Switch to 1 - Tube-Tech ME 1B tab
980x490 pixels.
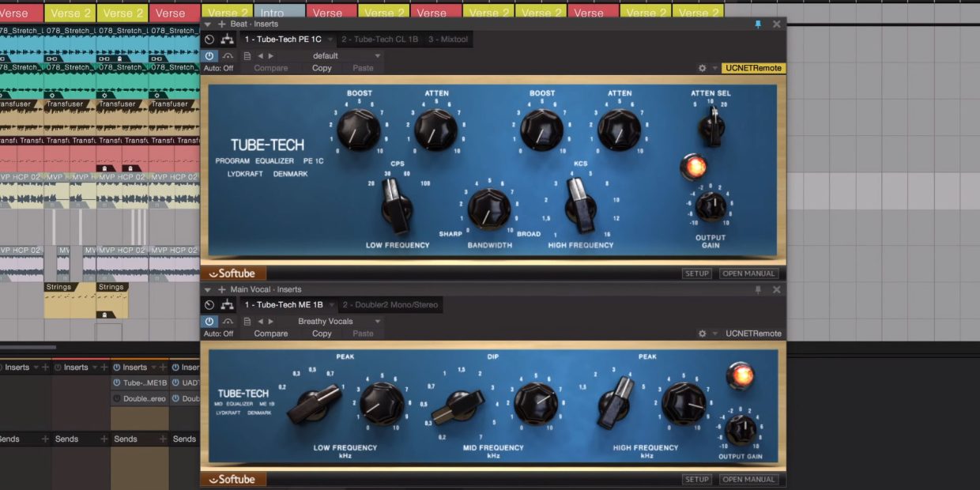[x=284, y=305]
